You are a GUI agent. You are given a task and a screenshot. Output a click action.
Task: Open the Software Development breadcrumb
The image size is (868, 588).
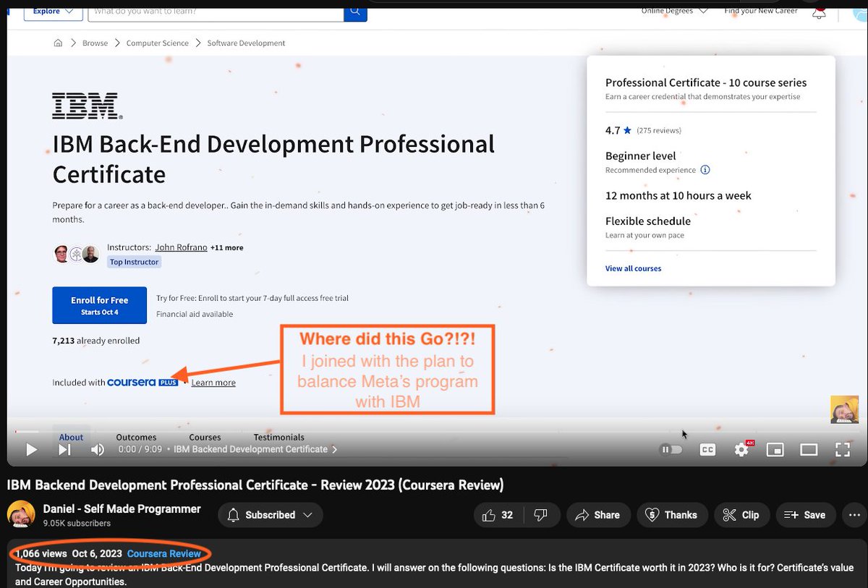pyautogui.click(x=246, y=43)
